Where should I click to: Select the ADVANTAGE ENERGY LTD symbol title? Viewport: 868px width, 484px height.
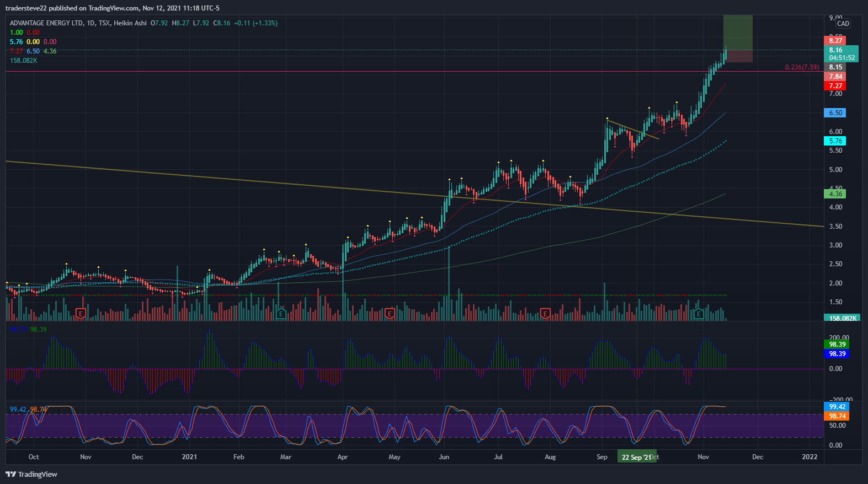coord(47,23)
